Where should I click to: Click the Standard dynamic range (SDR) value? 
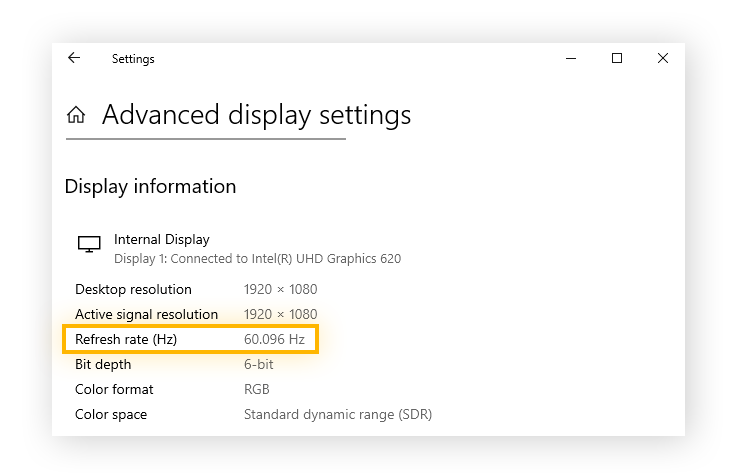338,415
